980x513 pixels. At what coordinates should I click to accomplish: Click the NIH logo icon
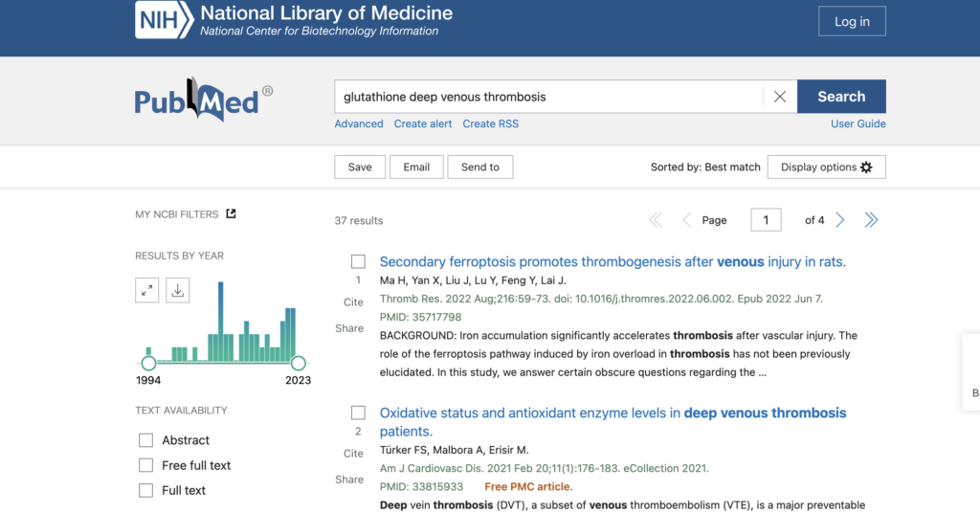click(164, 21)
